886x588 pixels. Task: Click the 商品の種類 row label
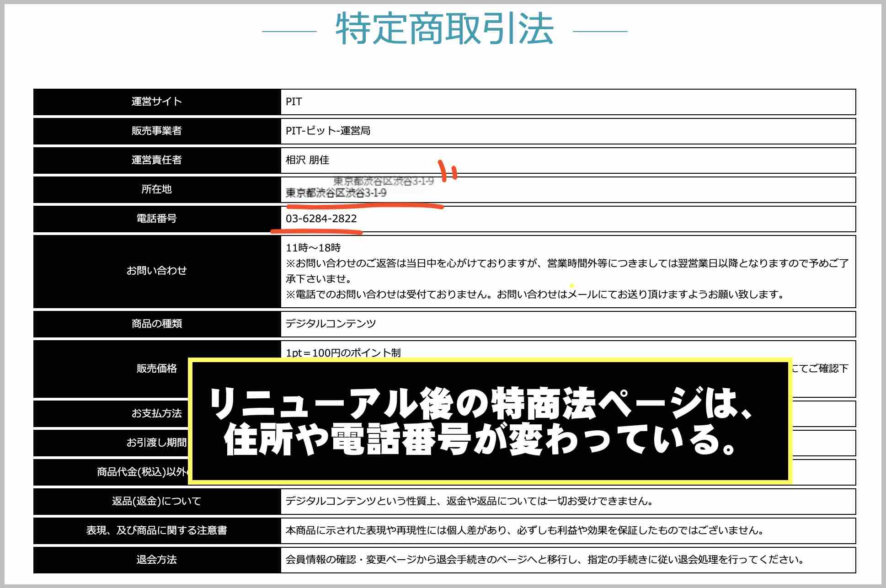(157, 324)
